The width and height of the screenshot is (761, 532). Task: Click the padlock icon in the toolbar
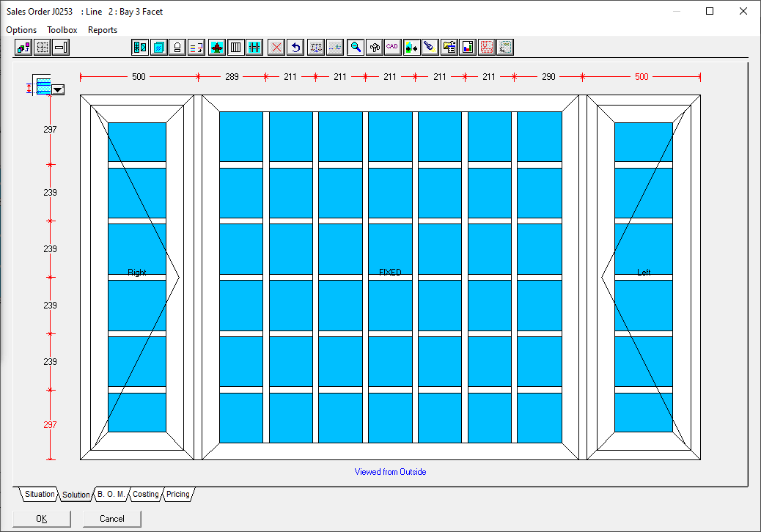click(x=177, y=48)
